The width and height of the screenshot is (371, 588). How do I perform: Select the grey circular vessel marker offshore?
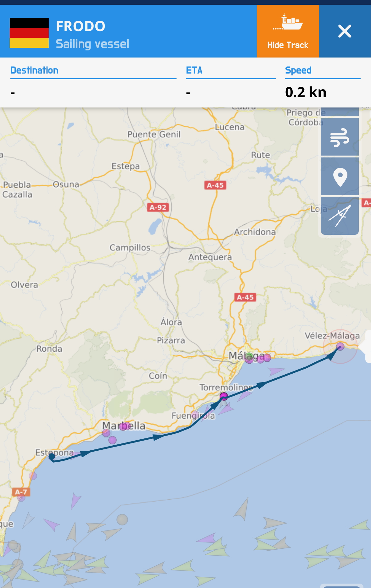(122, 519)
